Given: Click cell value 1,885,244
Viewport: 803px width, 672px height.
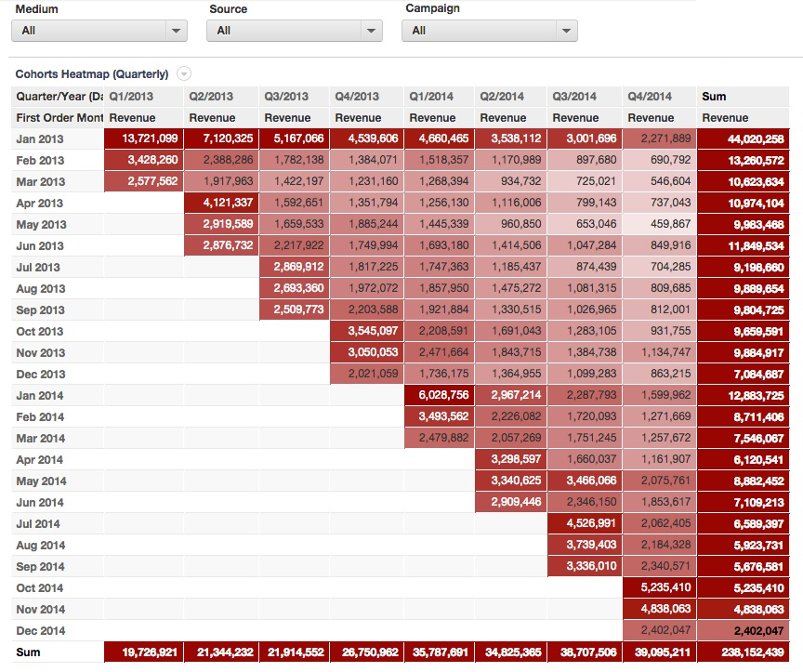Looking at the screenshot, I should coord(367,224).
